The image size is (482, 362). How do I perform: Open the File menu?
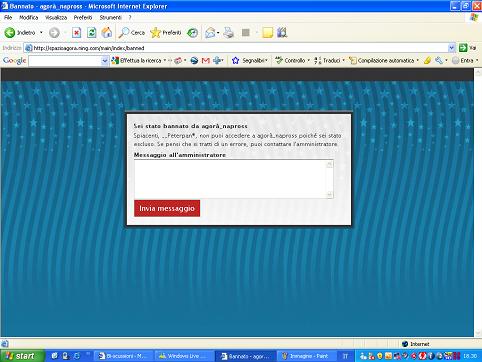8,17
